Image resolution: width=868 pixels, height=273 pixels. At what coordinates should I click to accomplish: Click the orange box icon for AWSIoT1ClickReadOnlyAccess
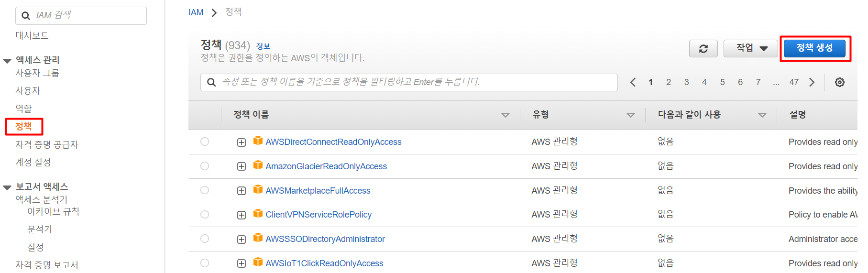258,262
